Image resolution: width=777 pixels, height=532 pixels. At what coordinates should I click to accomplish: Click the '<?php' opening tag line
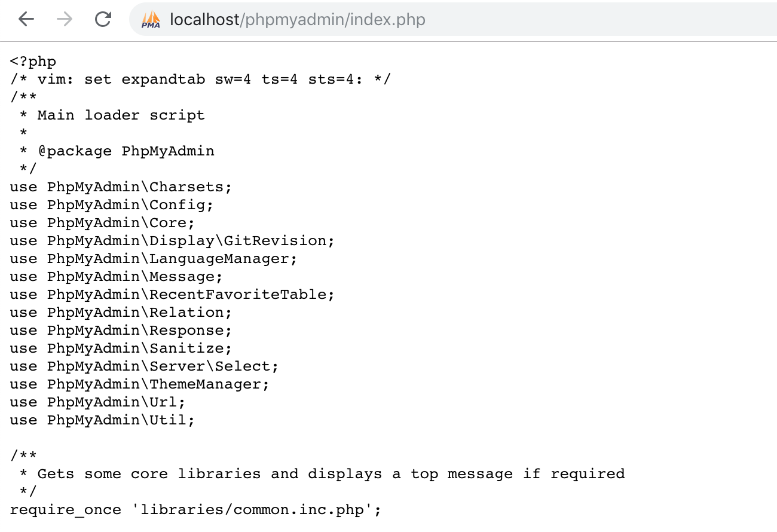pyautogui.click(x=33, y=62)
